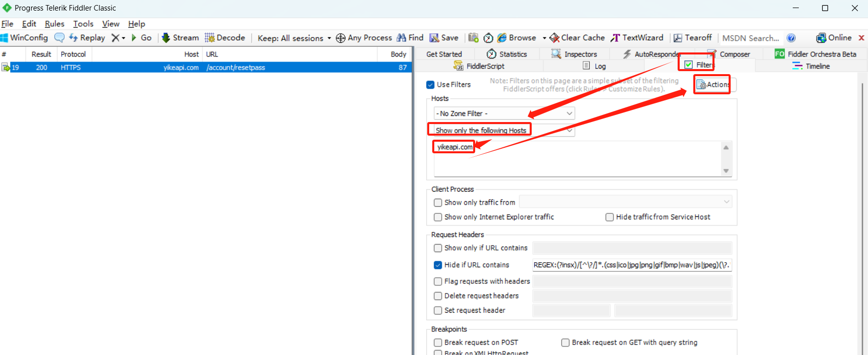Open the Tools menu
The height and width of the screenshot is (355, 868).
click(83, 24)
